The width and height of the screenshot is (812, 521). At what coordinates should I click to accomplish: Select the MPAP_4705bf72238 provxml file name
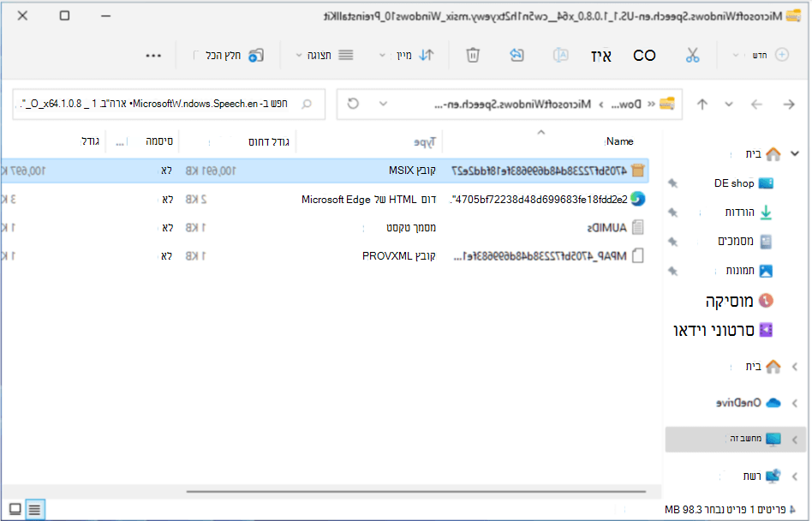point(540,256)
